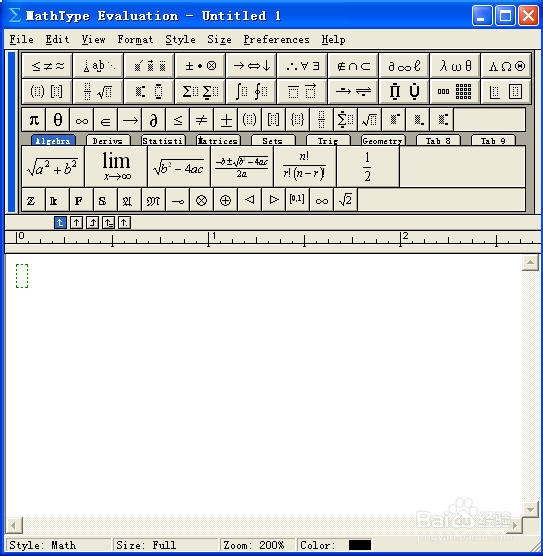Screen dimensions: 543x556
Task: Switch to Tab 8
Action: click(438, 140)
